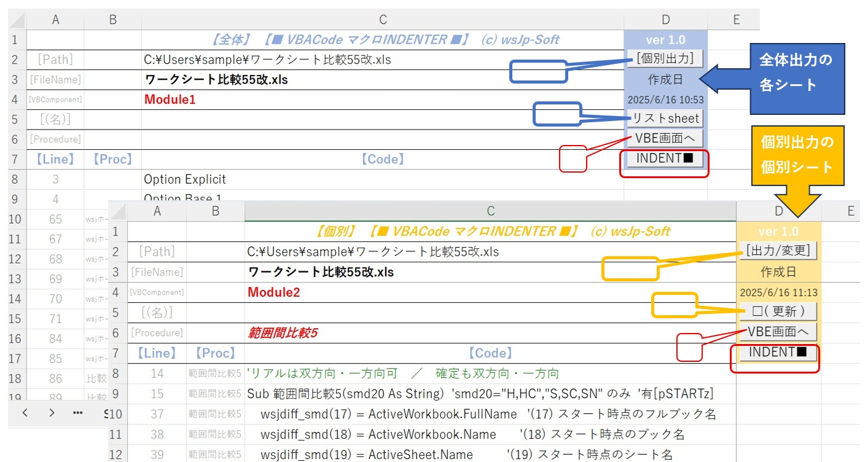Click select-all corner of the lower sheet
The height and width of the screenshot is (462, 868).
pos(118,211)
